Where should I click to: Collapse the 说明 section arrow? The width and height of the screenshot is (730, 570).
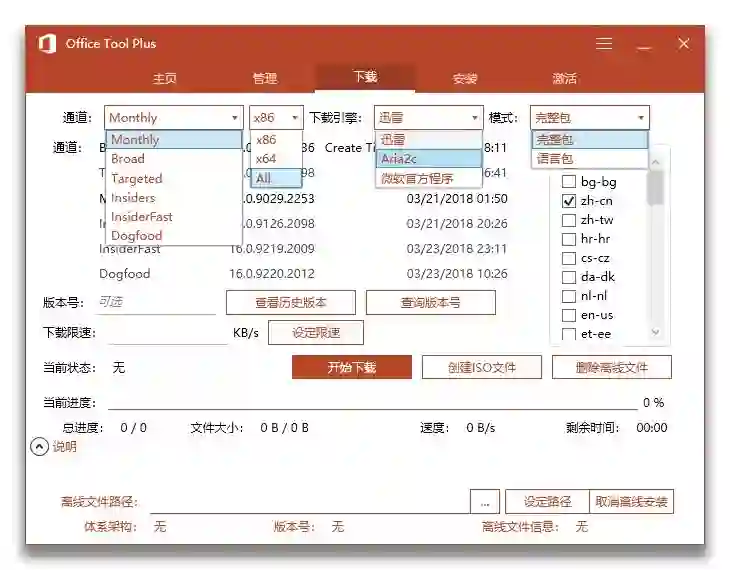40,447
